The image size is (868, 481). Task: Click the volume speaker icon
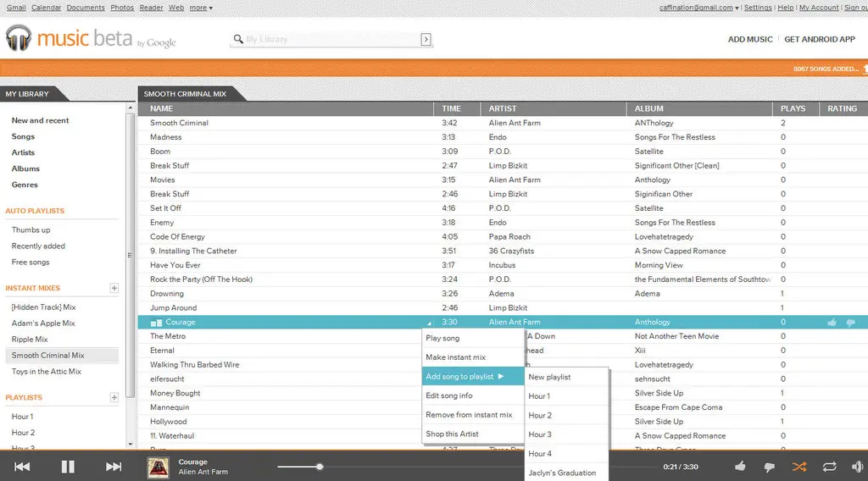[x=858, y=467]
